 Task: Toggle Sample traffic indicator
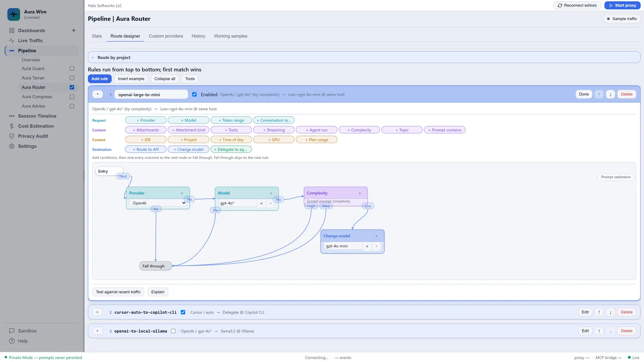[x=622, y=19]
